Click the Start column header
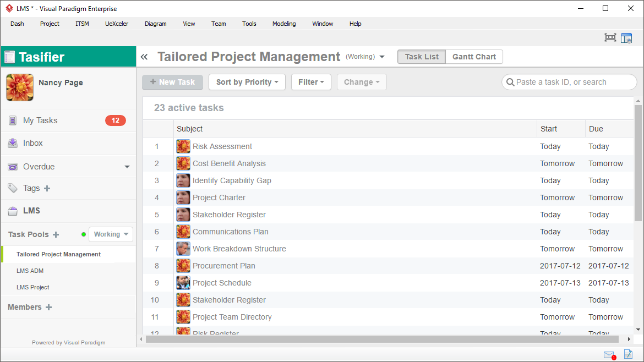This screenshot has width=644, height=362. coord(561,129)
